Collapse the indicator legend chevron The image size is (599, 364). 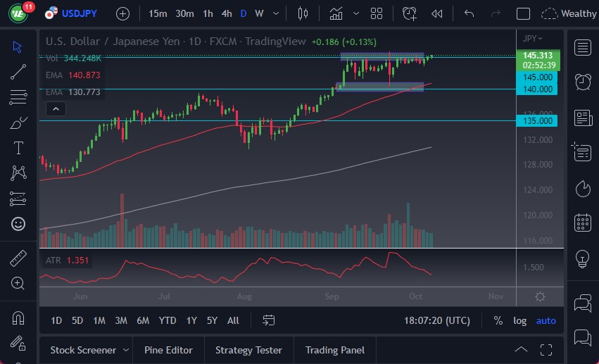point(55,108)
